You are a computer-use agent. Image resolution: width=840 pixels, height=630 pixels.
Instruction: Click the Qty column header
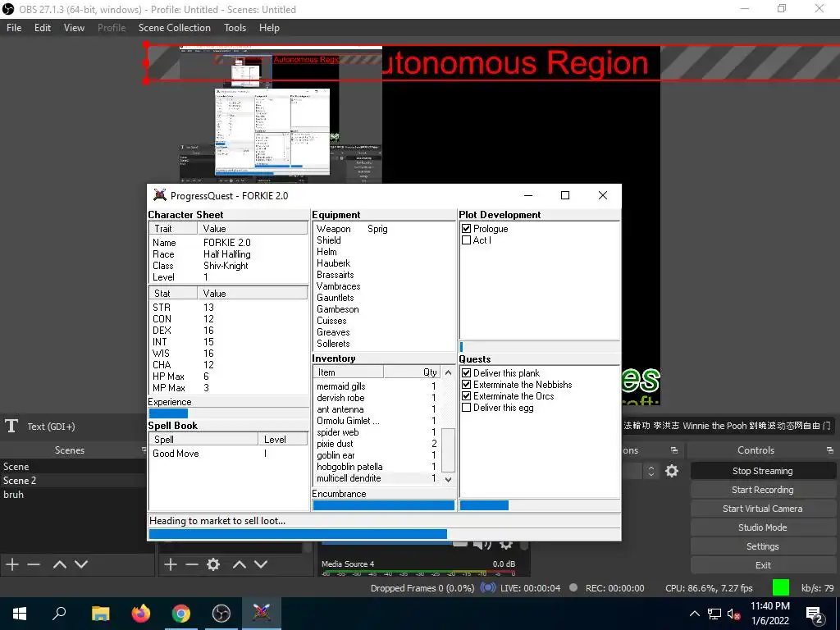click(413, 372)
